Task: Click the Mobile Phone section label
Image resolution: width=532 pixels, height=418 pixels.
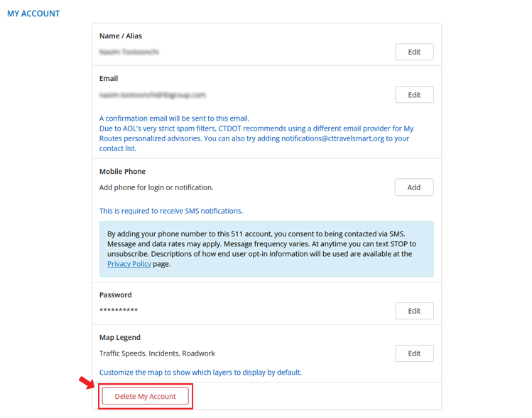Action: tap(122, 172)
